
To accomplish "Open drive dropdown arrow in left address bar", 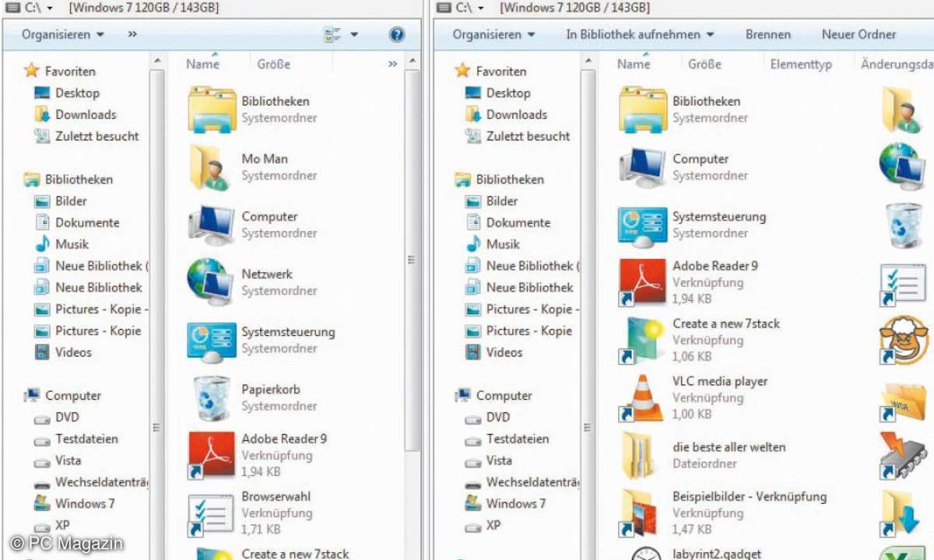I will [51, 8].
